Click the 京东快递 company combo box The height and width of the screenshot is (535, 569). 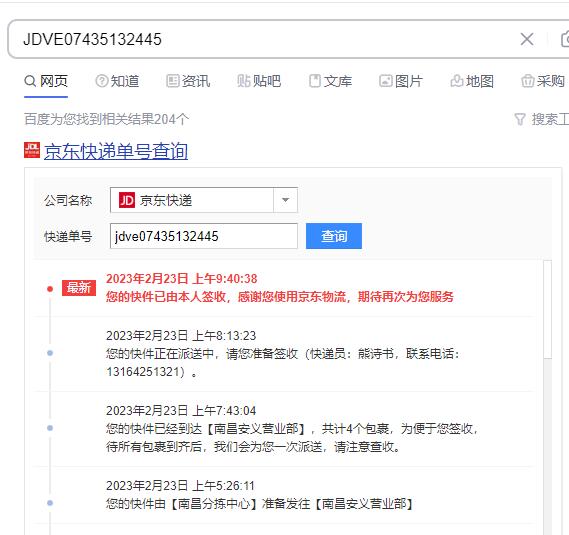[204, 200]
